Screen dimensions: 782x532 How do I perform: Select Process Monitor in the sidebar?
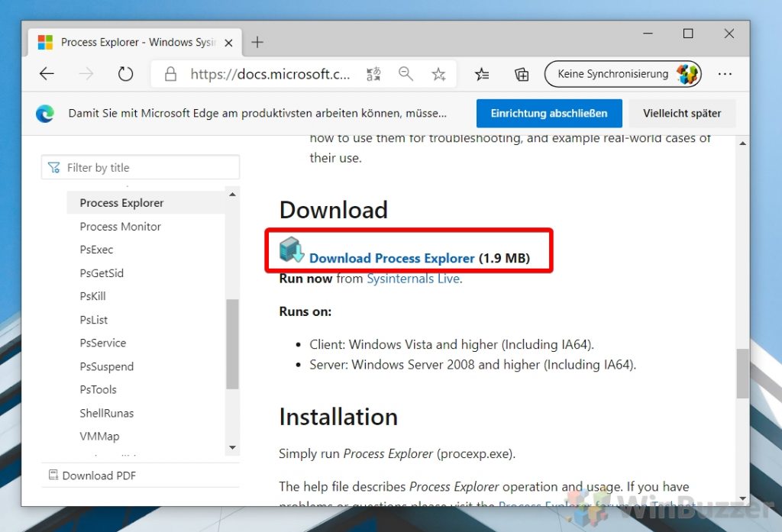[x=120, y=227]
